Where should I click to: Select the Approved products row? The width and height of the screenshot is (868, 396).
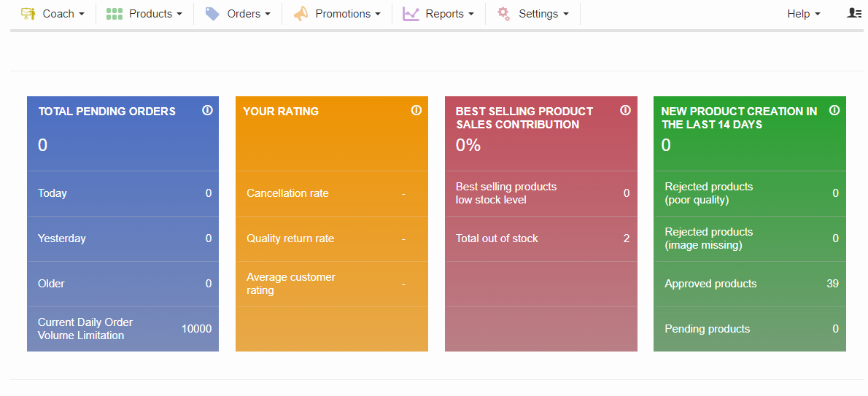pyautogui.click(x=750, y=284)
